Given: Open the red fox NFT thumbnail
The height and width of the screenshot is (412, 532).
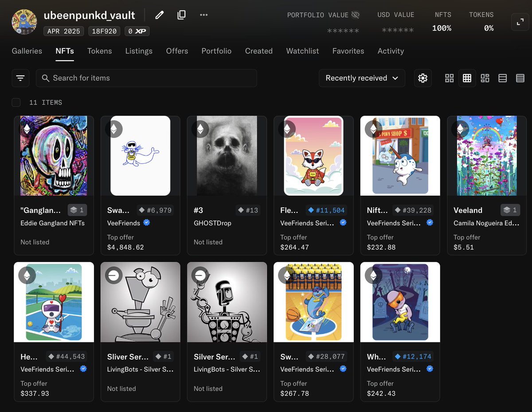Looking at the screenshot, I should 313,156.
